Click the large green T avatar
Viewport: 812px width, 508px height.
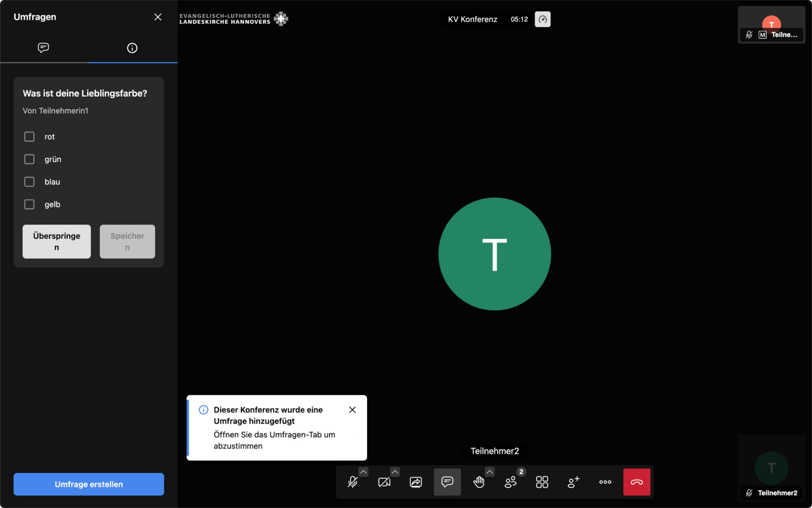(495, 254)
